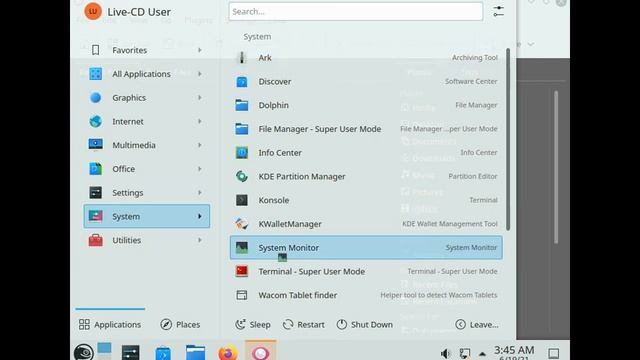This screenshot has height=360, width=640.
Task: Click the show desktop button
Action: [553, 353]
